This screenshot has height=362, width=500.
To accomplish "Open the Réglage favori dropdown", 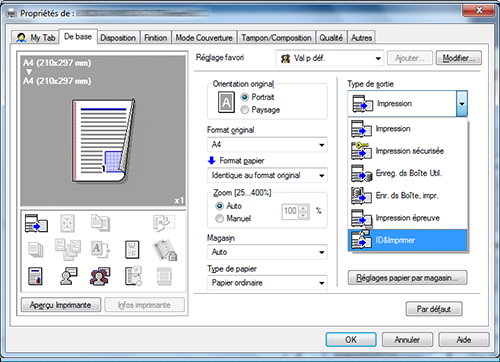I will click(x=330, y=58).
